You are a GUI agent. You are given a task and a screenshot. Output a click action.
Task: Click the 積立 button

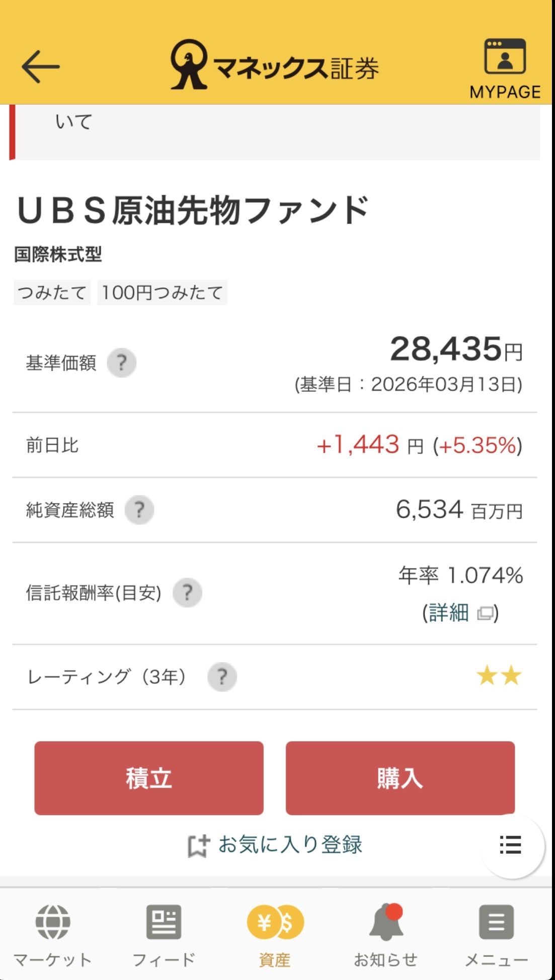click(x=149, y=778)
